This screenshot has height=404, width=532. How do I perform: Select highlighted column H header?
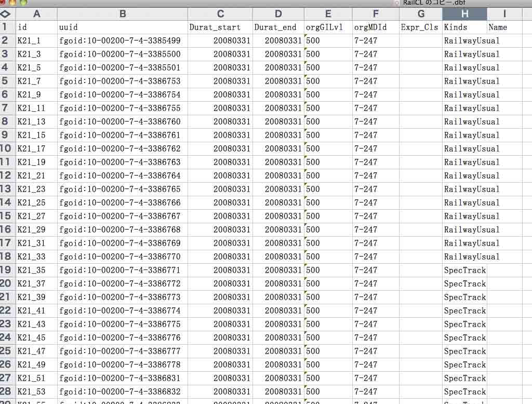464,14
